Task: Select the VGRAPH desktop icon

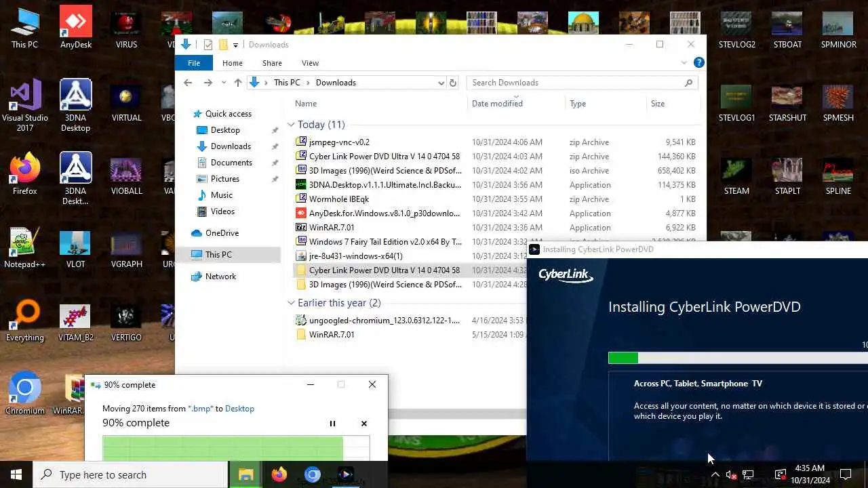Action: click(x=126, y=248)
